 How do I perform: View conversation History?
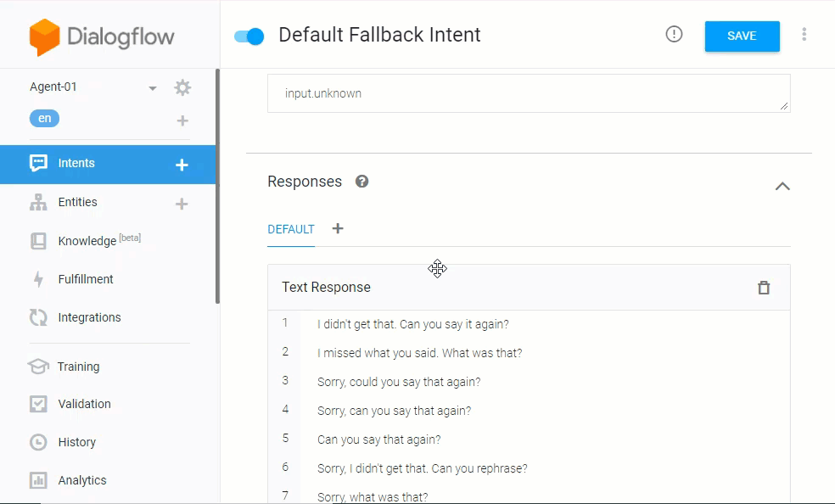[38, 441]
